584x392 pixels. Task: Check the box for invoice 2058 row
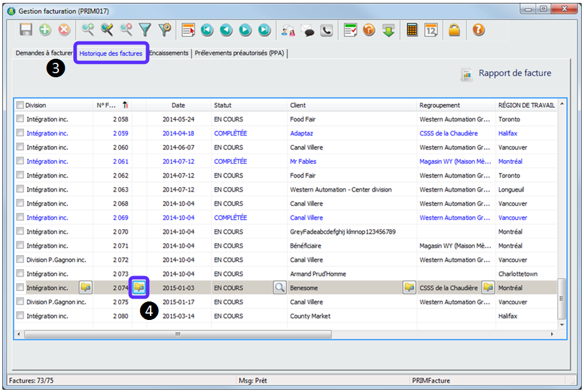(x=20, y=119)
